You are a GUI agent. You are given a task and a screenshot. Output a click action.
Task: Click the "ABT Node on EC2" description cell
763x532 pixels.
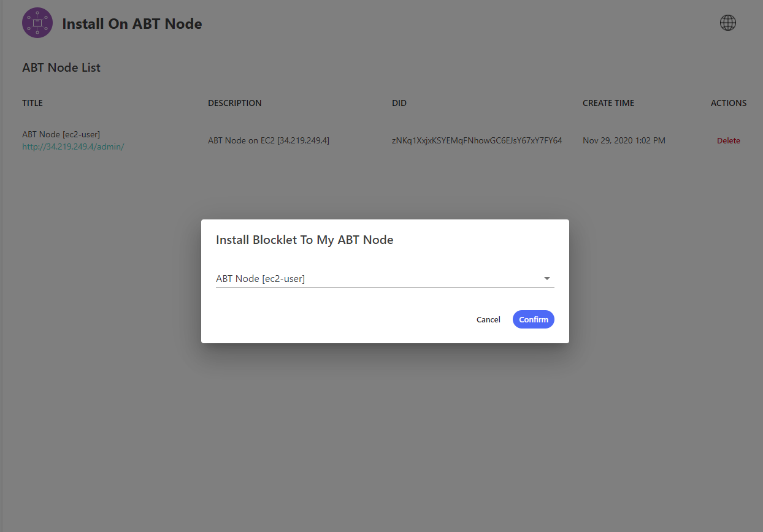click(x=269, y=140)
